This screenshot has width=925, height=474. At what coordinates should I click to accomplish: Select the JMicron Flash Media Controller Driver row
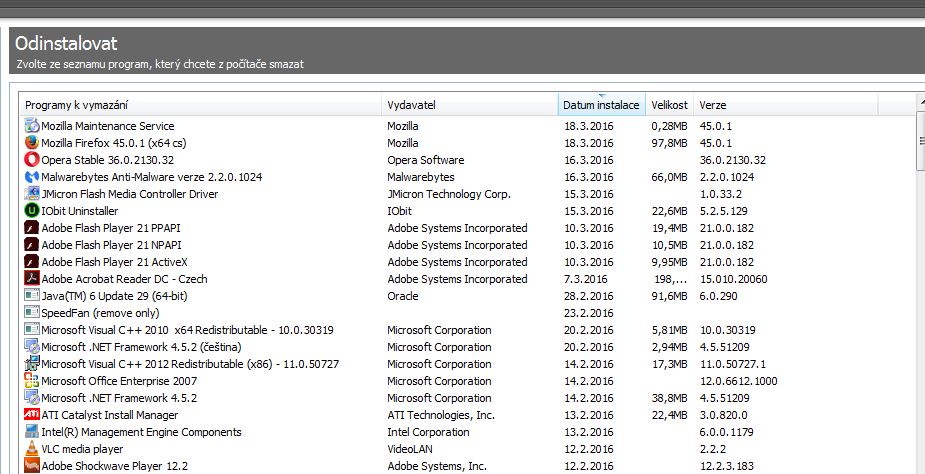[x=129, y=194]
